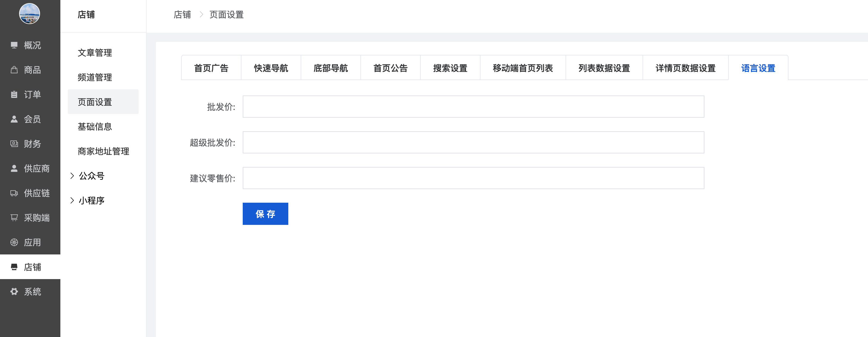Click the user avatar picture

coord(30,14)
